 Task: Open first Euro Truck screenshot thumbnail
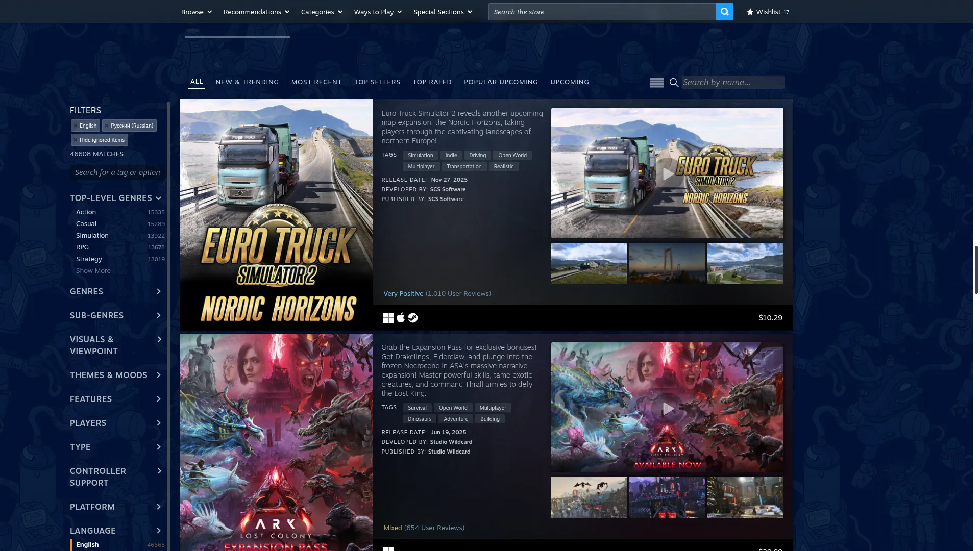[x=589, y=263]
